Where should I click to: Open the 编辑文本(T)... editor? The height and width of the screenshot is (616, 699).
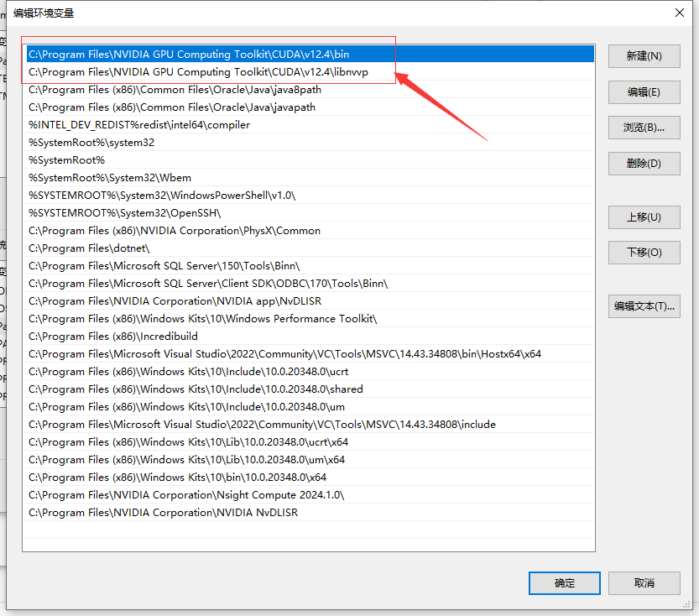point(644,306)
